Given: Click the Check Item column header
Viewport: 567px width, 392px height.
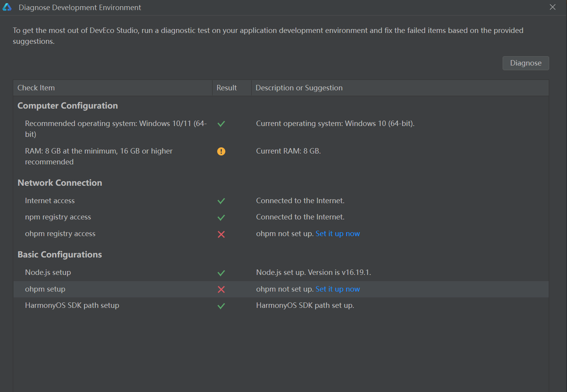Looking at the screenshot, I should 36,88.
